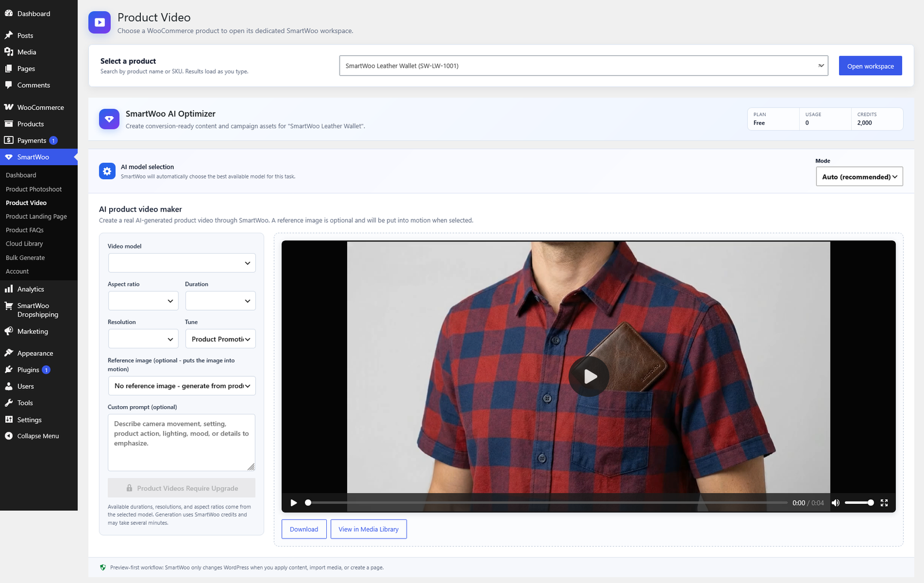Click the Open workspace button
The height and width of the screenshot is (583, 924).
870,66
